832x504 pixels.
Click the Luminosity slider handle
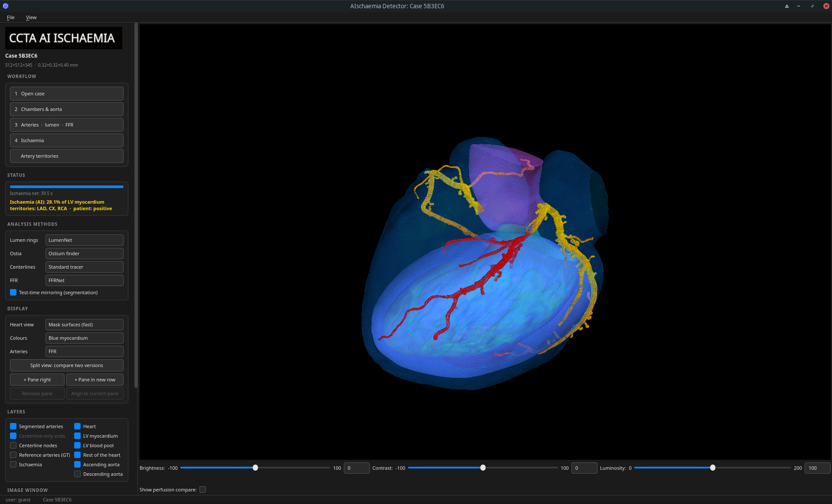click(x=713, y=468)
